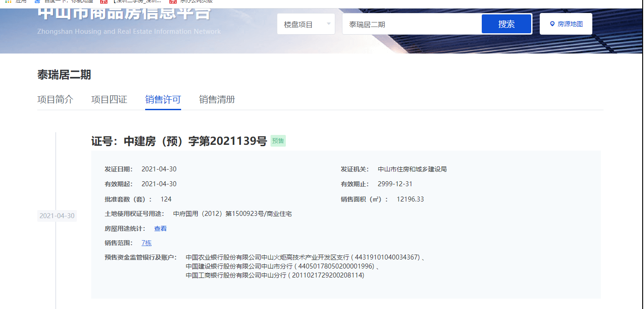This screenshot has height=309, width=644.
Task: Click the land certificate text 中府国用（2012）第1500923号/商业住宅
Action: pyautogui.click(x=233, y=214)
